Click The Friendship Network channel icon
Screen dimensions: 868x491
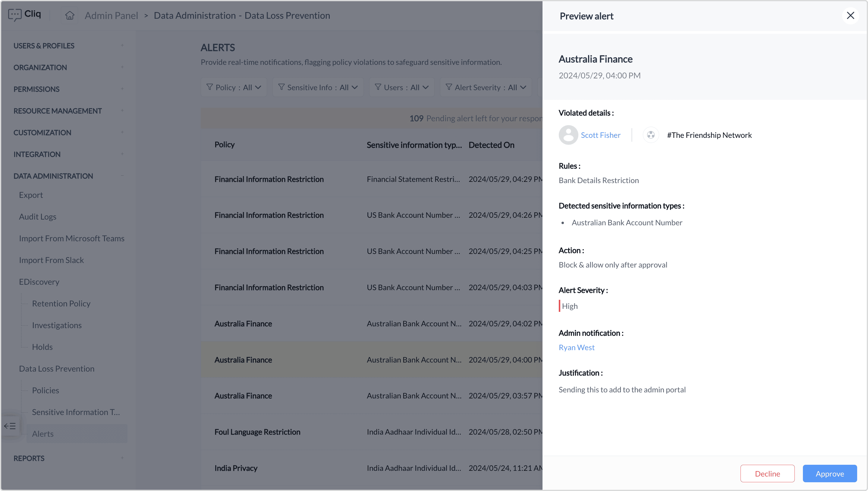coord(651,135)
